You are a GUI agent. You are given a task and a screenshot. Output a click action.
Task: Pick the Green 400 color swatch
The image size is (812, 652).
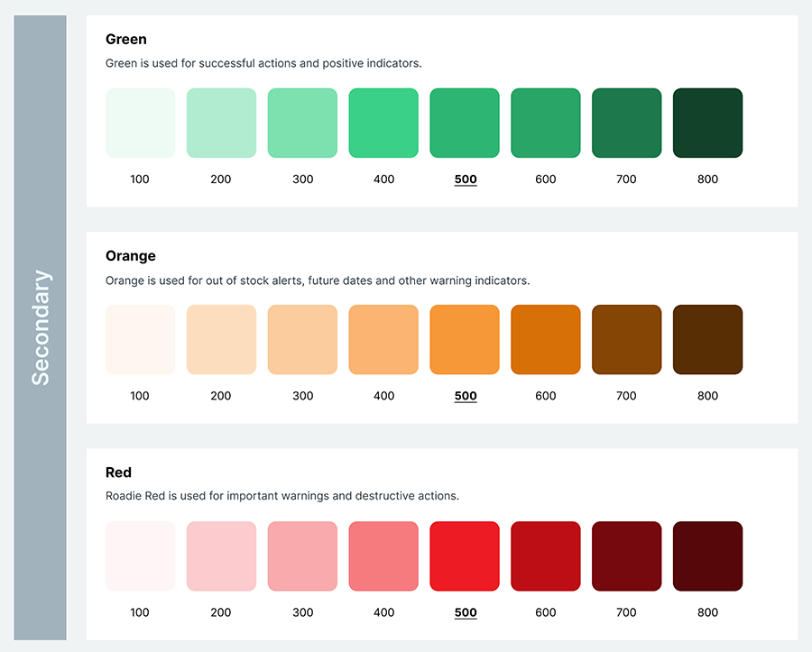tap(383, 123)
